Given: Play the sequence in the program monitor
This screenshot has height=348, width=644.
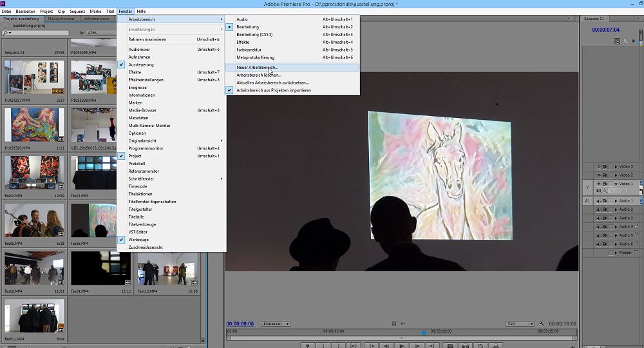Looking at the screenshot, I should click(x=402, y=345).
